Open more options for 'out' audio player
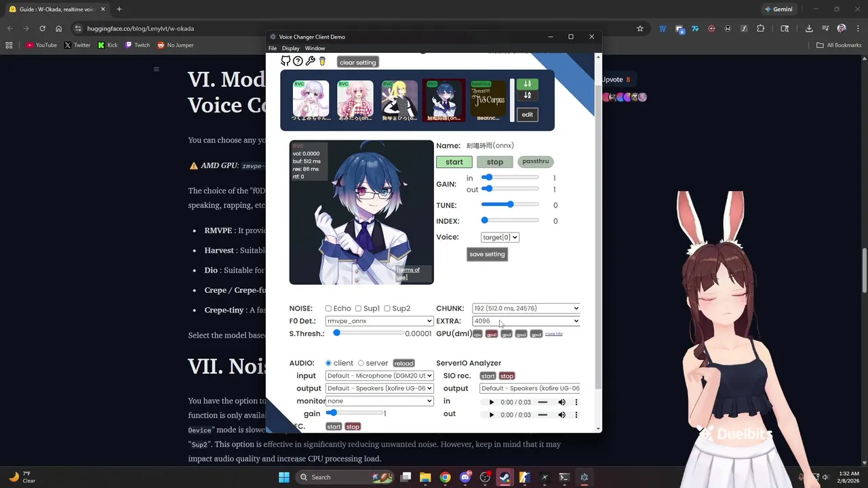868x488 pixels. tap(576, 415)
